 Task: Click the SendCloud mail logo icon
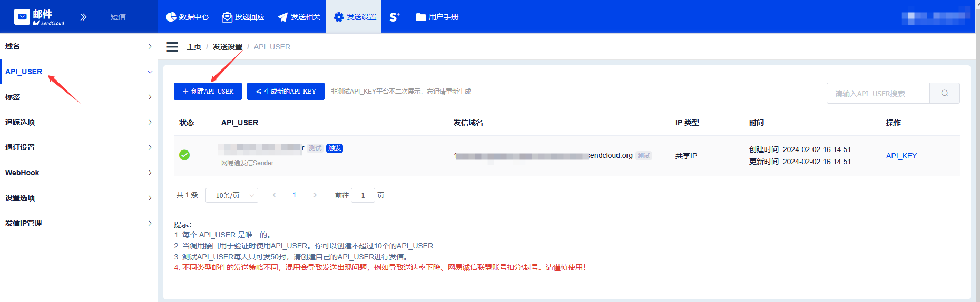point(22,17)
